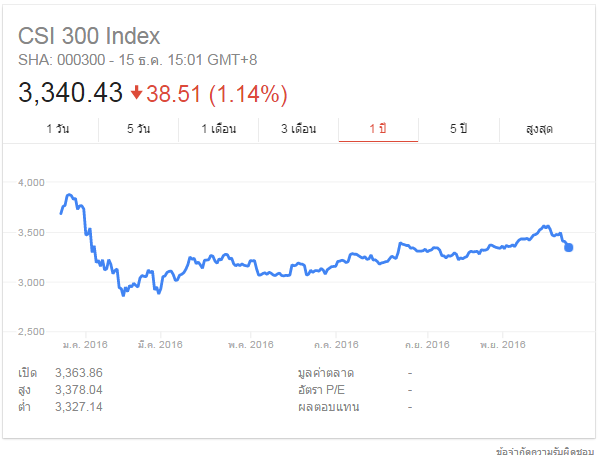
Task: Open the สูงสุด (max) range tab
Action: [x=539, y=130]
